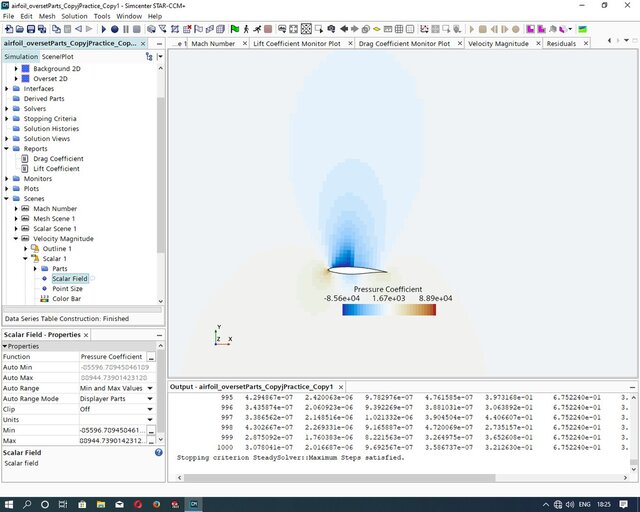Image resolution: width=640 pixels, height=512 pixels.
Task: Collapse the Properties section header
Action: click(5, 346)
